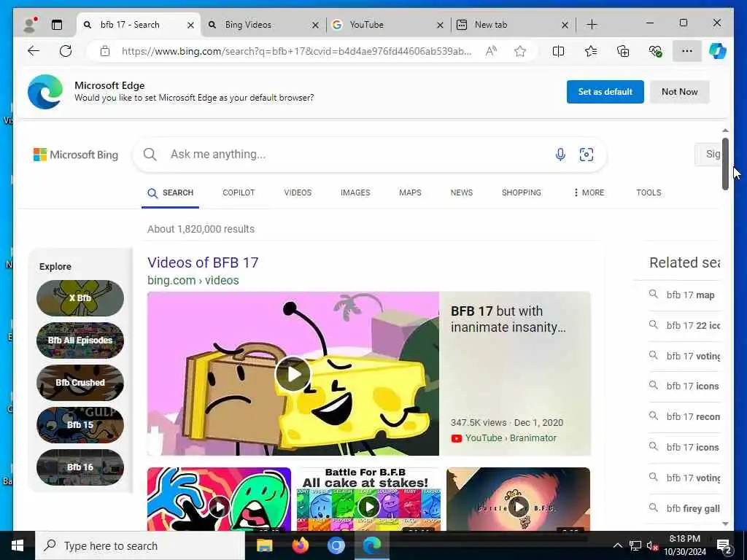Open the Copilot sidebar icon
747x560 pixels.
pyautogui.click(x=718, y=51)
